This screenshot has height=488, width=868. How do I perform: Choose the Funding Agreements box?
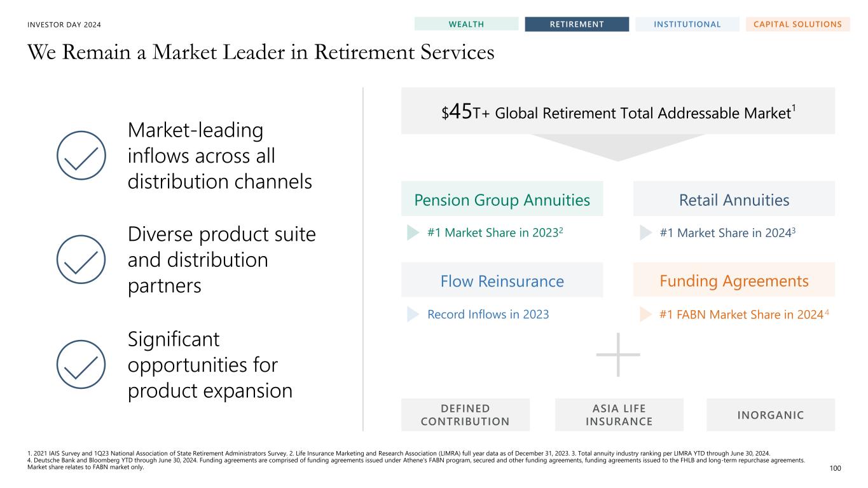[x=734, y=281]
